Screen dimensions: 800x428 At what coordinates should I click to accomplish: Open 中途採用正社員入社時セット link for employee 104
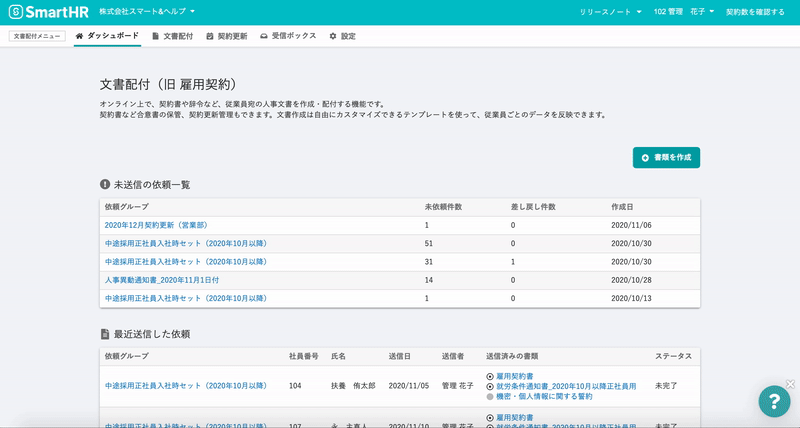point(186,386)
